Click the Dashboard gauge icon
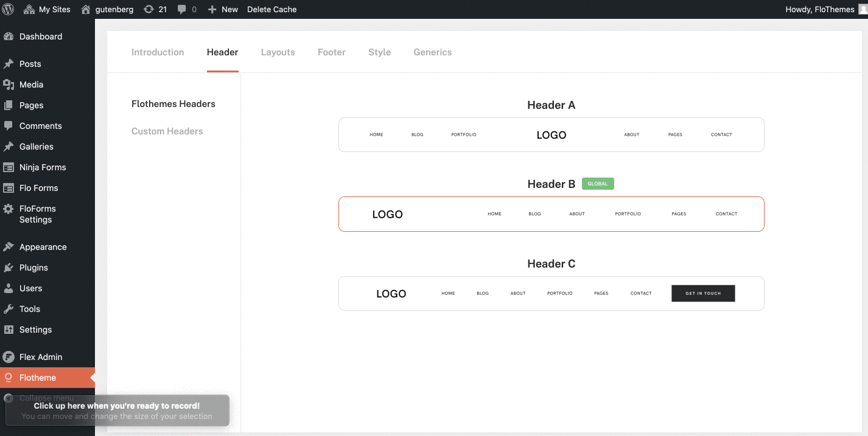This screenshot has height=436, width=868. click(x=9, y=36)
